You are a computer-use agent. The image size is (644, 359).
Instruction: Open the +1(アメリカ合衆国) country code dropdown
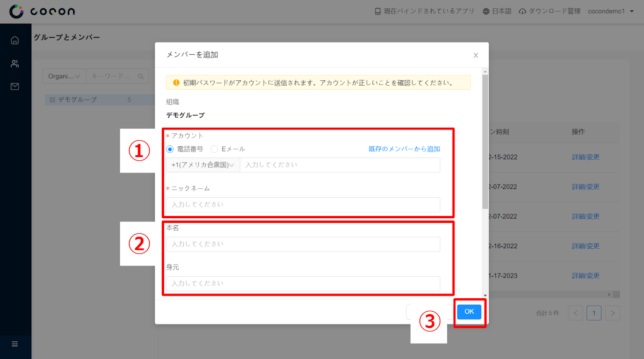pos(203,165)
